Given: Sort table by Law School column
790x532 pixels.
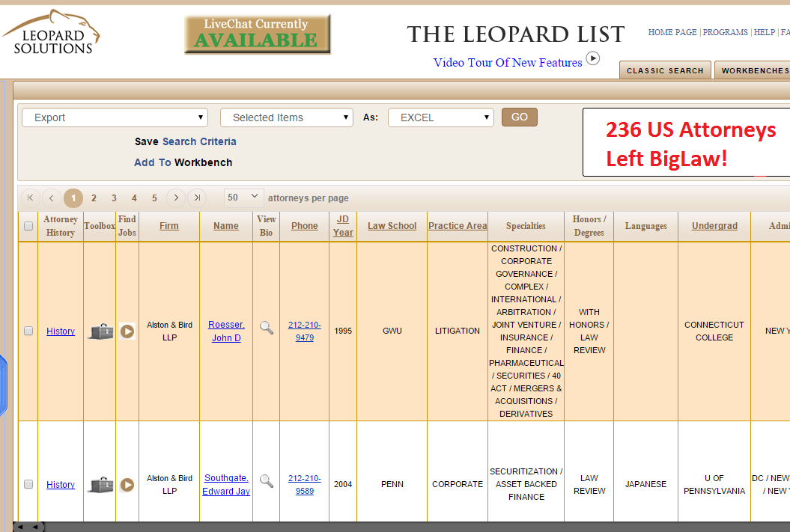Looking at the screenshot, I should click(392, 226).
